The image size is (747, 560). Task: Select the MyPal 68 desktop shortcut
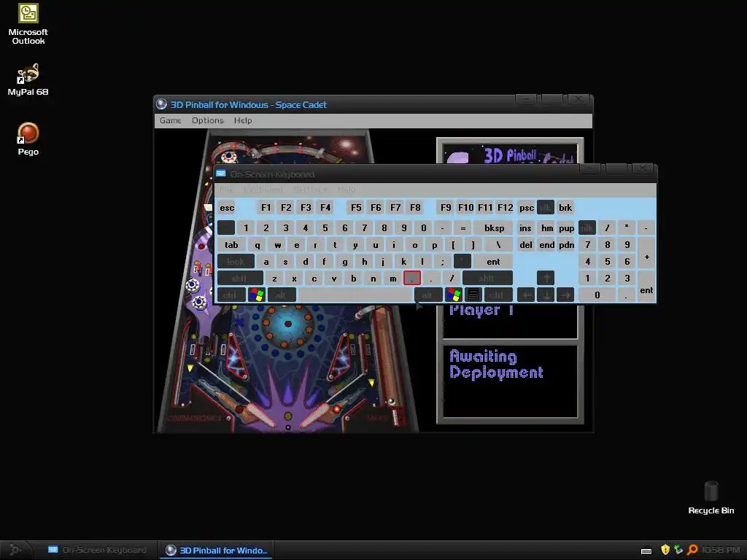28,79
